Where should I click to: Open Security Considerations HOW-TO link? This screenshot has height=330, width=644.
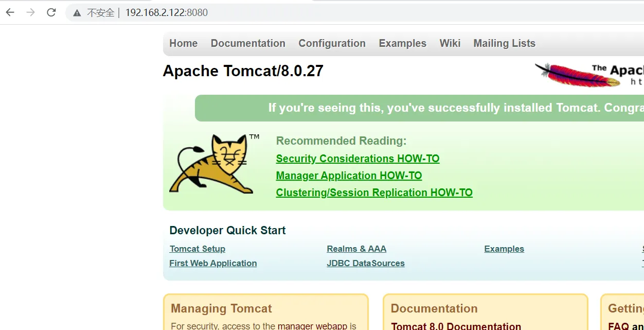357,159
